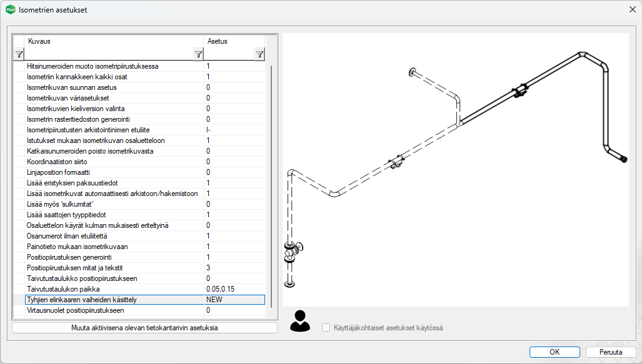This screenshot has height=364, width=642.
Task: Click the 0.05,0.15 value cell
Action: (x=234, y=289)
